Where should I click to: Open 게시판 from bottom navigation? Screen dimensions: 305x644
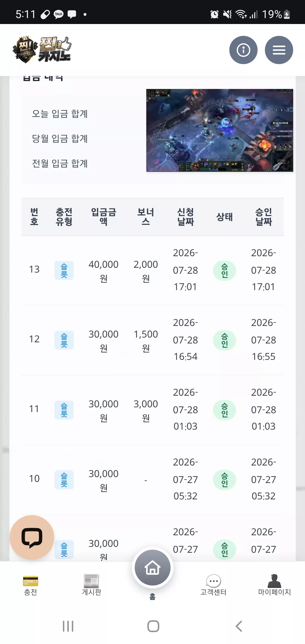tap(91, 585)
